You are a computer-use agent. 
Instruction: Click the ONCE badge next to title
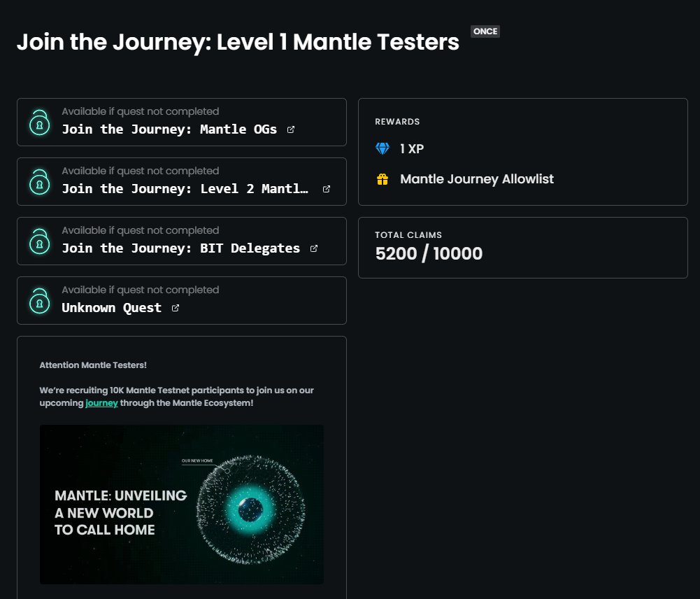coord(485,31)
